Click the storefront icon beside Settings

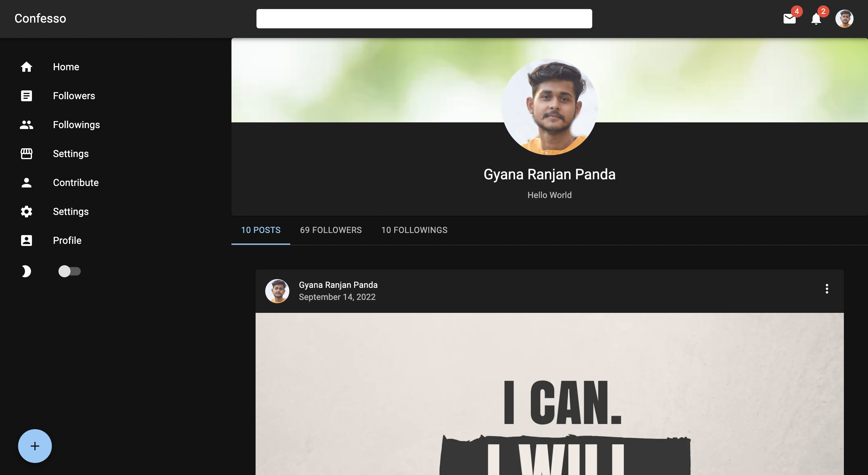[x=26, y=154]
